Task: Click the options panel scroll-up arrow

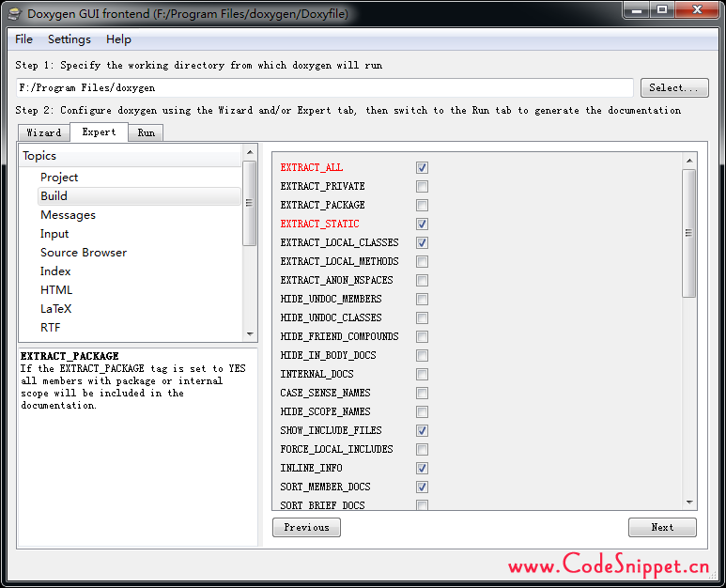Action: coord(689,161)
